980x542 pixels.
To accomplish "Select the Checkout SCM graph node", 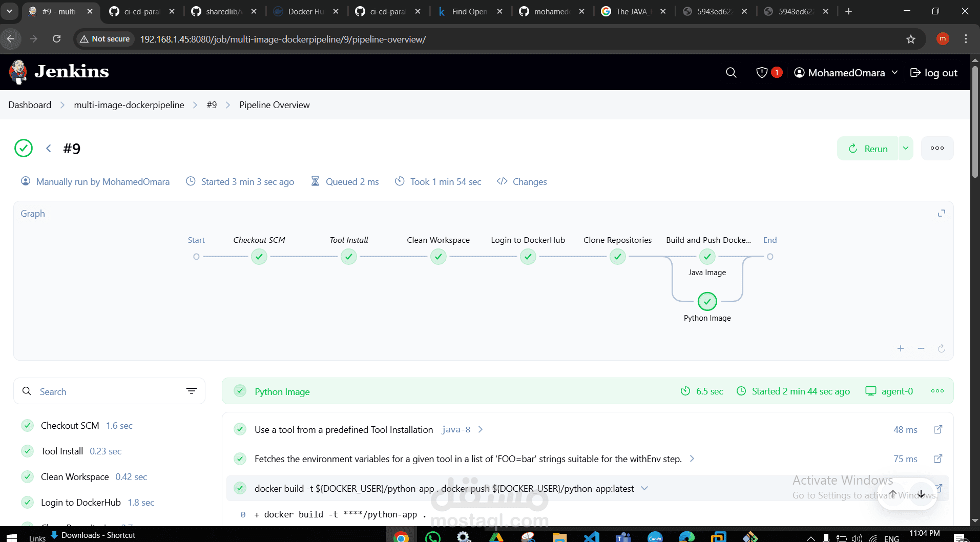I will pyautogui.click(x=259, y=257).
